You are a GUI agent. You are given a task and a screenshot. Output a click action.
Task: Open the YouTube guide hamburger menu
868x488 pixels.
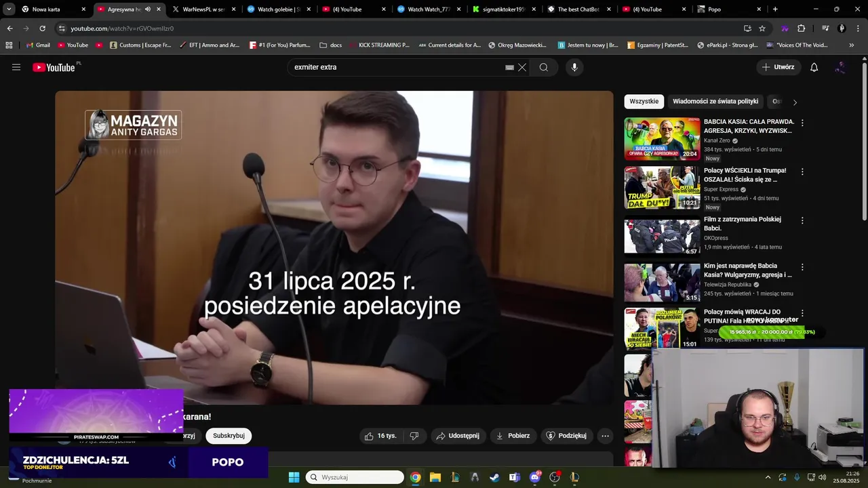[x=16, y=67]
